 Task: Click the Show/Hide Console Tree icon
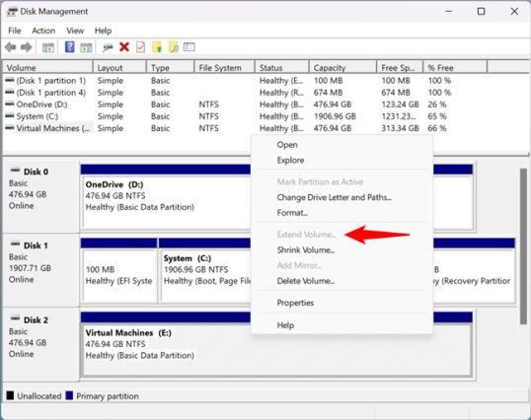[x=48, y=47]
